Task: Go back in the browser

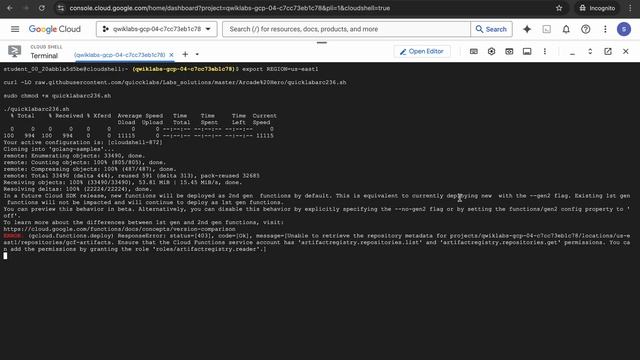Action: coord(10,8)
